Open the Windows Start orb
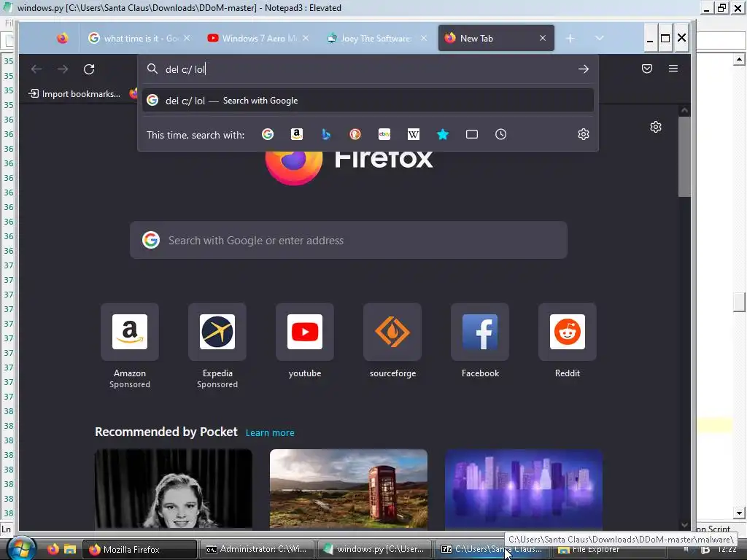This screenshot has width=747, height=560. pyautogui.click(x=22, y=548)
